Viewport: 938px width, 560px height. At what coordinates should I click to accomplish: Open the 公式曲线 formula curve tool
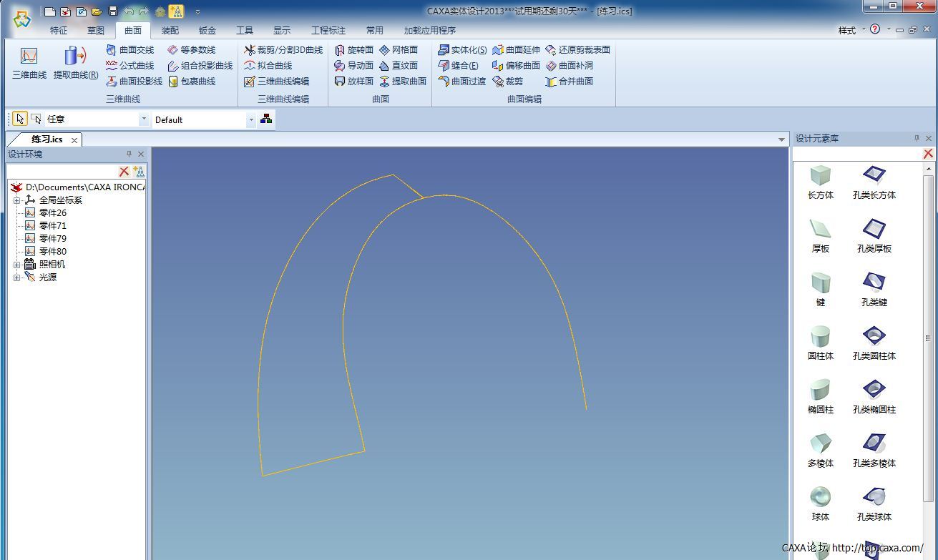pyautogui.click(x=130, y=66)
